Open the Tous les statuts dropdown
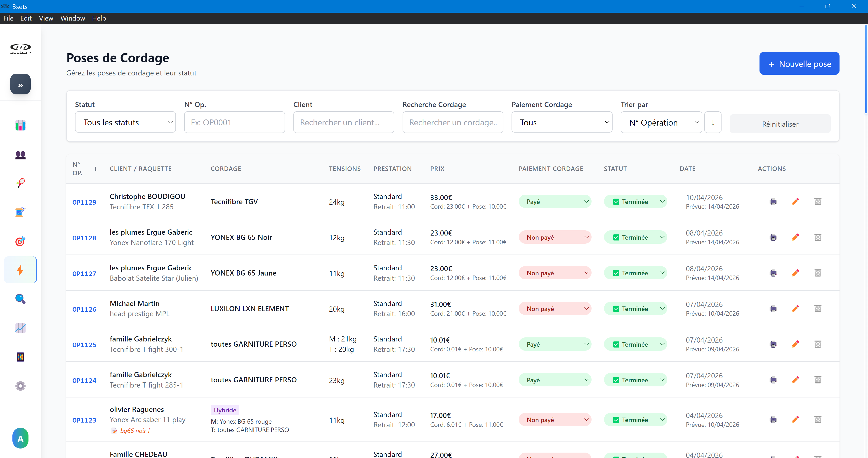This screenshot has width=868, height=458. 125,123
